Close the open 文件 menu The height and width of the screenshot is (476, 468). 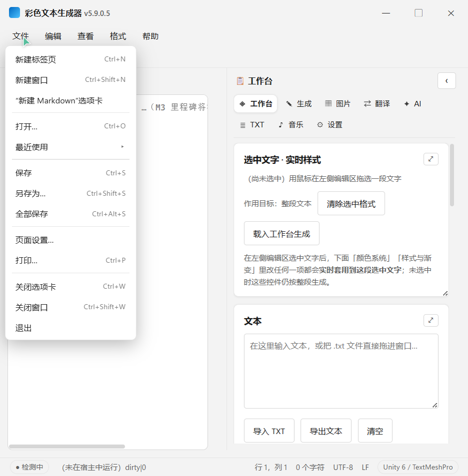[20, 36]
